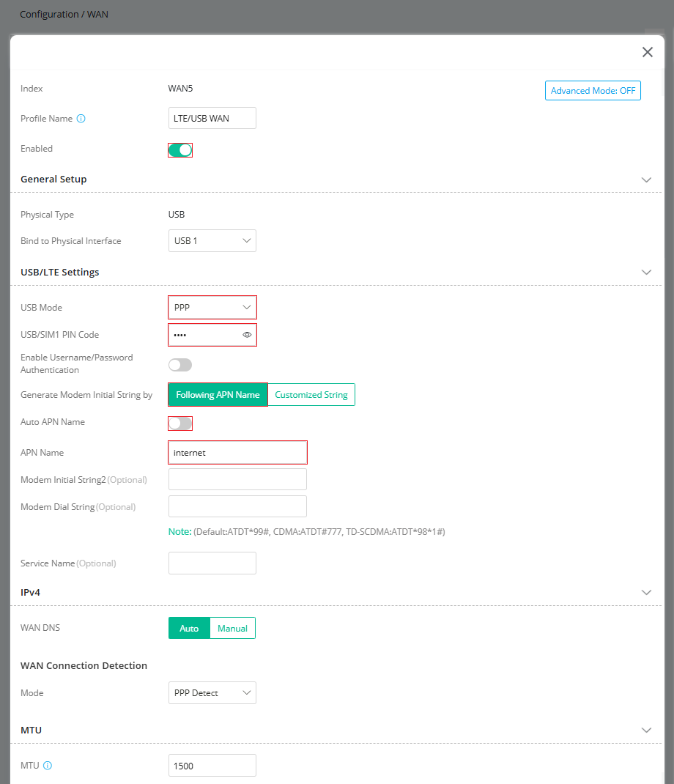Click the MTU info icon
The image size is (674, 784).
(x=48, y=766)
